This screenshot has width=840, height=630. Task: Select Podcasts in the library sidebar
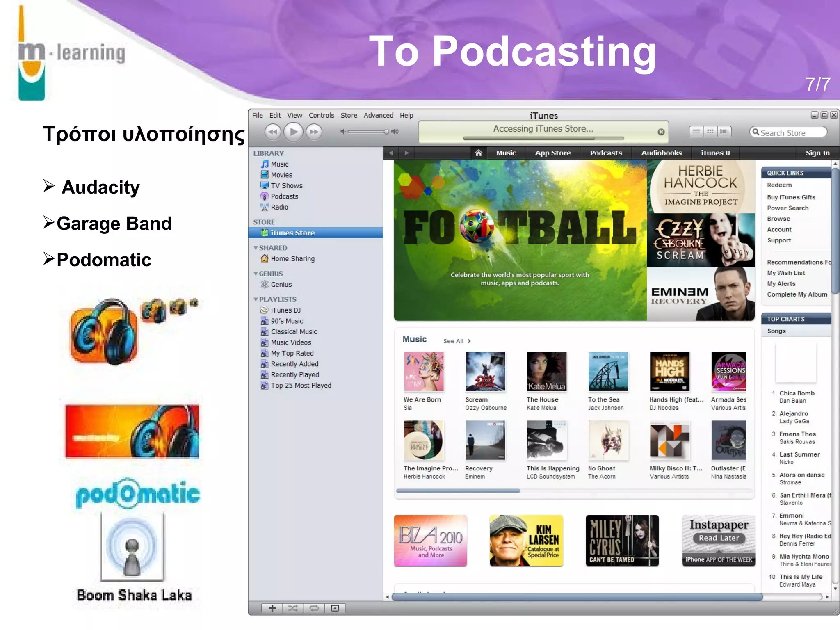[x=284, y=196]
